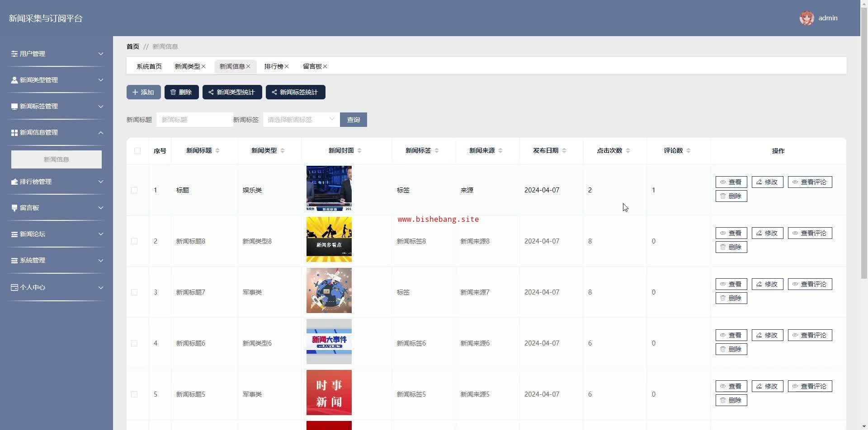
Task: Click the 添加 button
Action: (x=144, y=92)
